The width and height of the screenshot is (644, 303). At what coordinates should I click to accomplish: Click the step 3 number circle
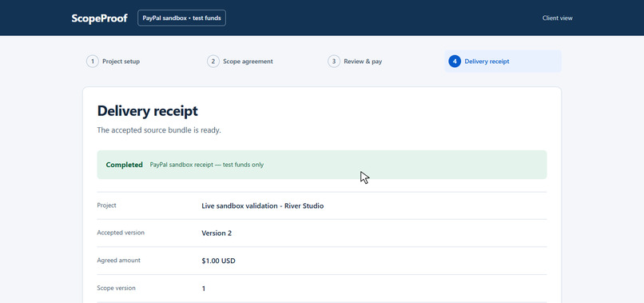(334, 62)
